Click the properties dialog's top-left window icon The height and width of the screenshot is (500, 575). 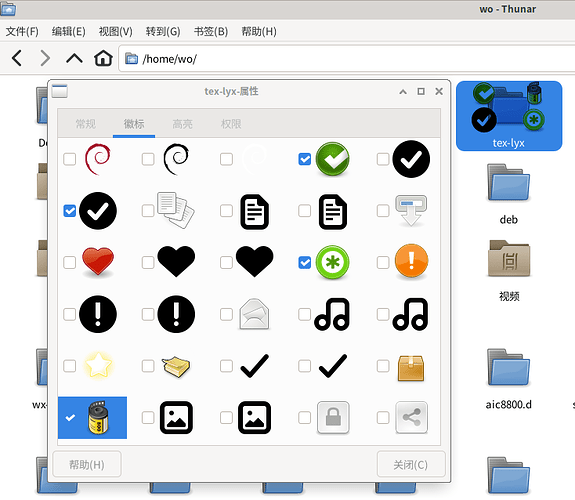(59, 91)
